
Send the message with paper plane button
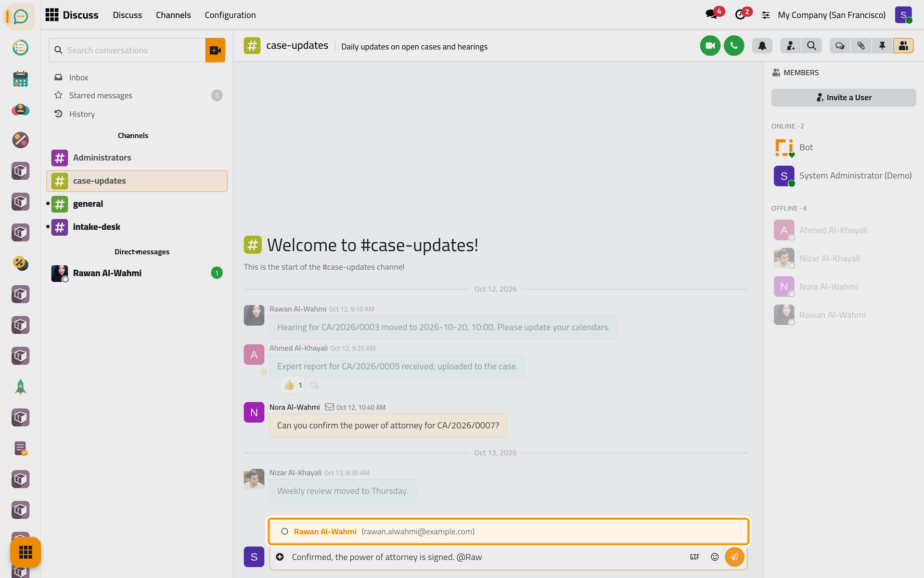[734, 557]
